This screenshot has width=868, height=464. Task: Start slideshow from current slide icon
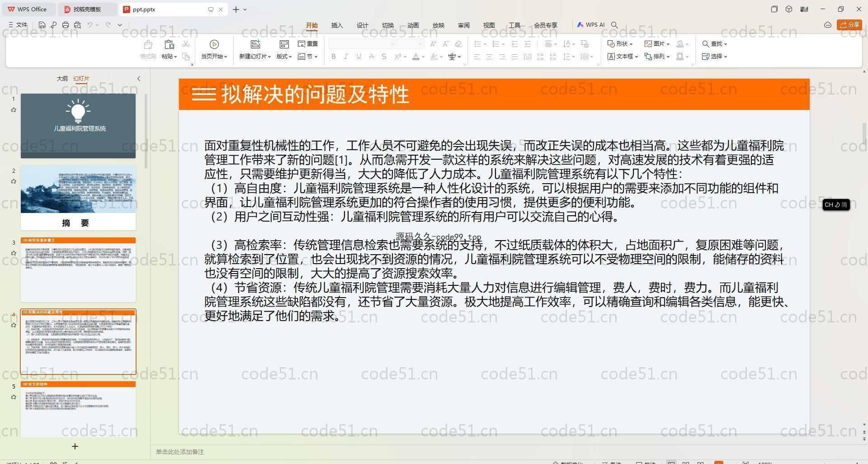[x=214, y=44]
